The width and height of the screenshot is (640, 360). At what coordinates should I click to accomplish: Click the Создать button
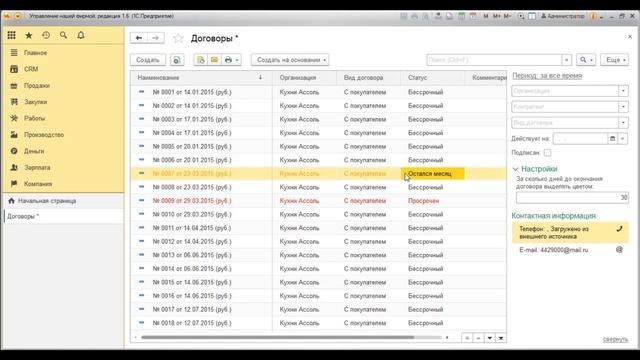(x=148, y=60)
